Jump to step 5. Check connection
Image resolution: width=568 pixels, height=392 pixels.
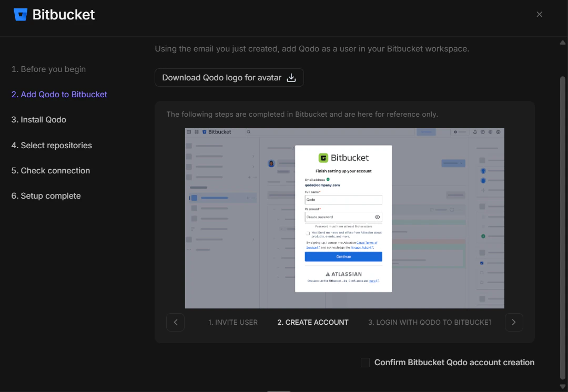click(50, 170)
